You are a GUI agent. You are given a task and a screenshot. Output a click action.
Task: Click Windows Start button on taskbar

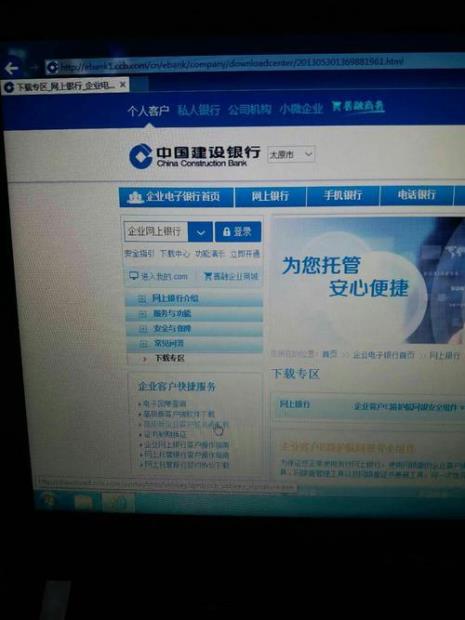48,501
